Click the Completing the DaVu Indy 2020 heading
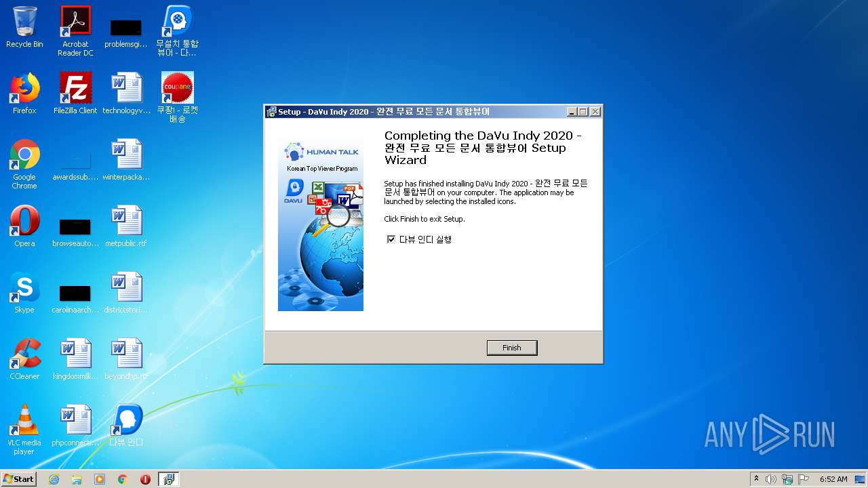 (x=483, y=148)
